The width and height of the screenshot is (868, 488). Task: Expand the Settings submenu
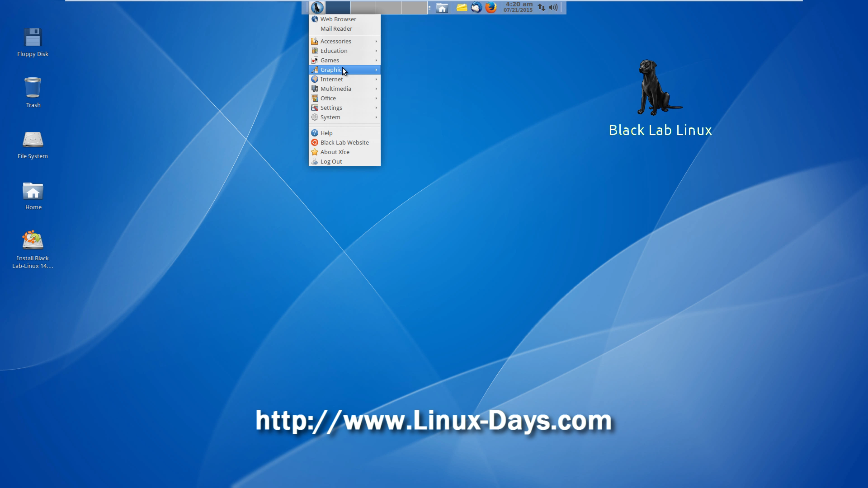[344, 108]
